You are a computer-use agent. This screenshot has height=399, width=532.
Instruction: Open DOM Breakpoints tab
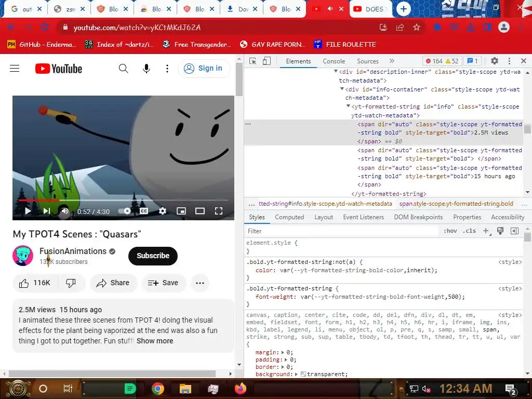pos(418,217)
